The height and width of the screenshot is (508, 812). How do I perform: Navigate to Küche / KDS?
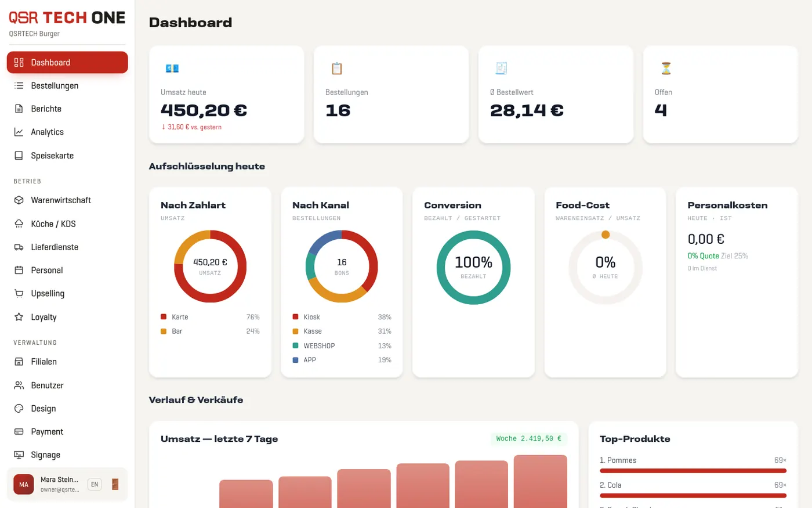pos(67,224)
